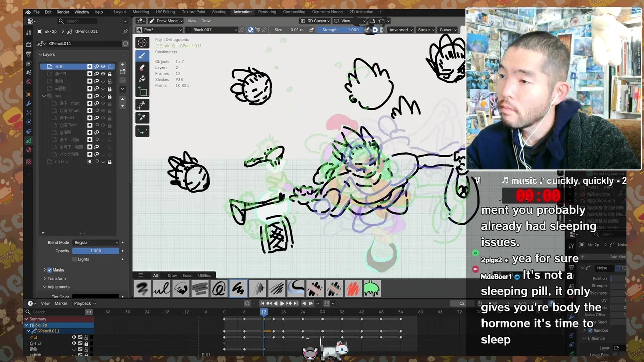Add a new layer group
The width and height of the screenshot is (644, 362).
click(122, 72)
